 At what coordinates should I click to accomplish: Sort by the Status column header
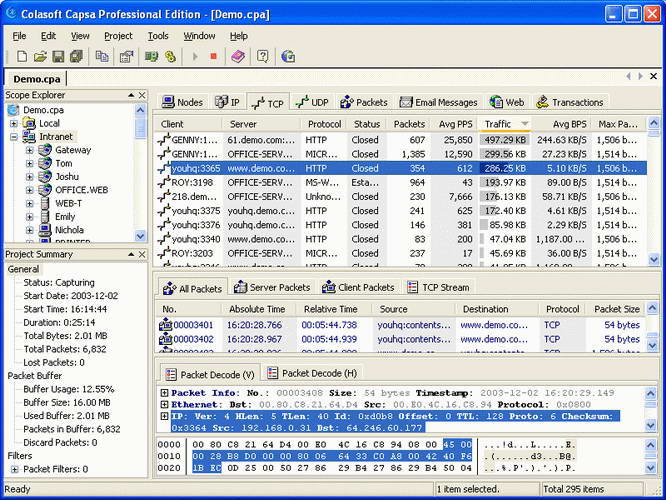tap(367, 124)
